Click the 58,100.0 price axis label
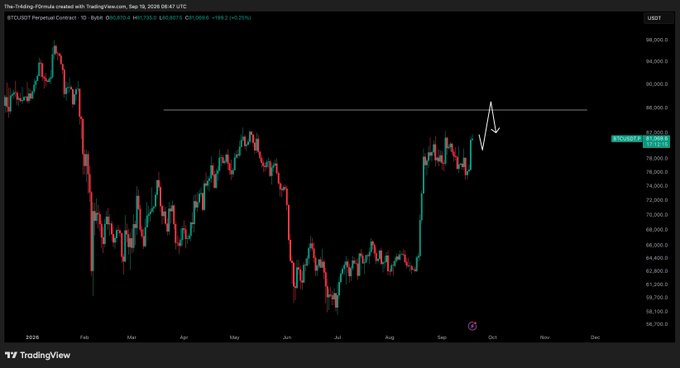 tap(657, 312)
